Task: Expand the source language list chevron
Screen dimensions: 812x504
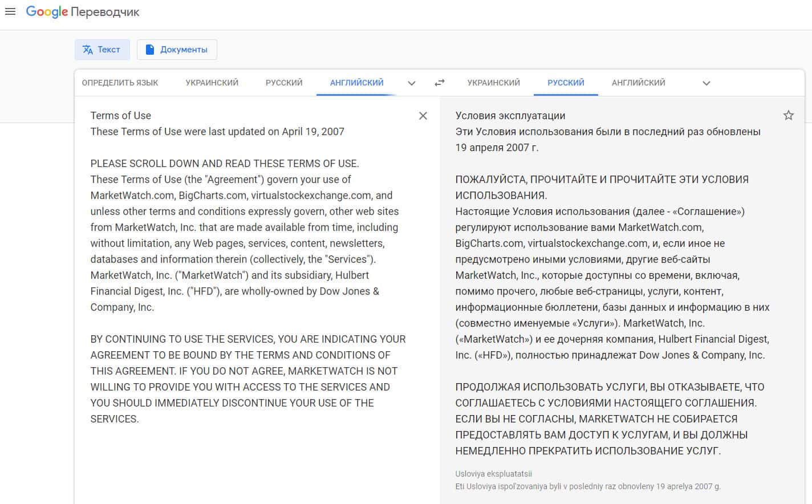Action: pyautogui.click(x=412, y=83)
